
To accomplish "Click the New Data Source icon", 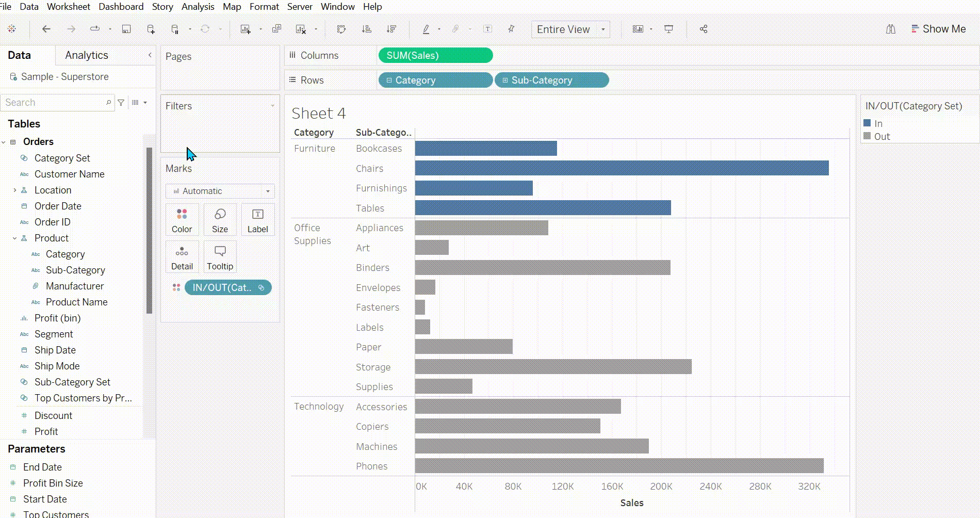I will click(151, 29).
